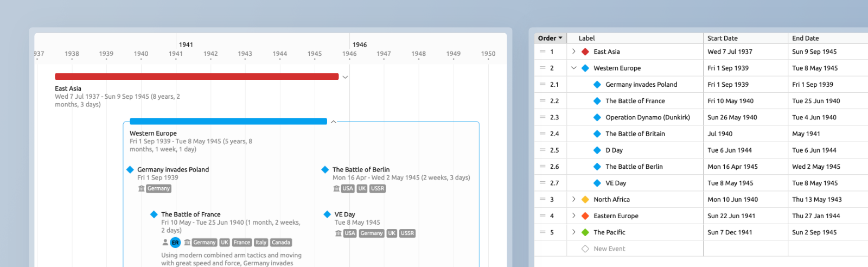
Task: Click the USA tag under VE Day
Action: pyautogui.click(x=350, y=233)
